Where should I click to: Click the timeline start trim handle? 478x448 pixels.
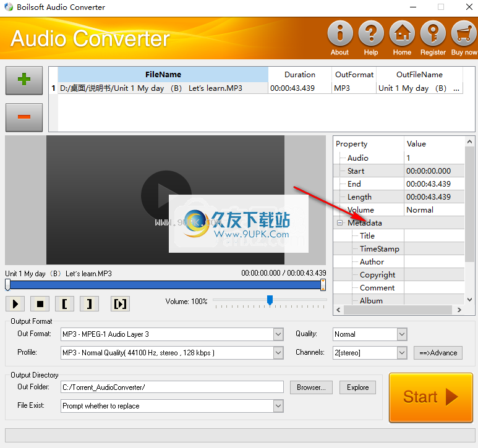pos(7,285)
